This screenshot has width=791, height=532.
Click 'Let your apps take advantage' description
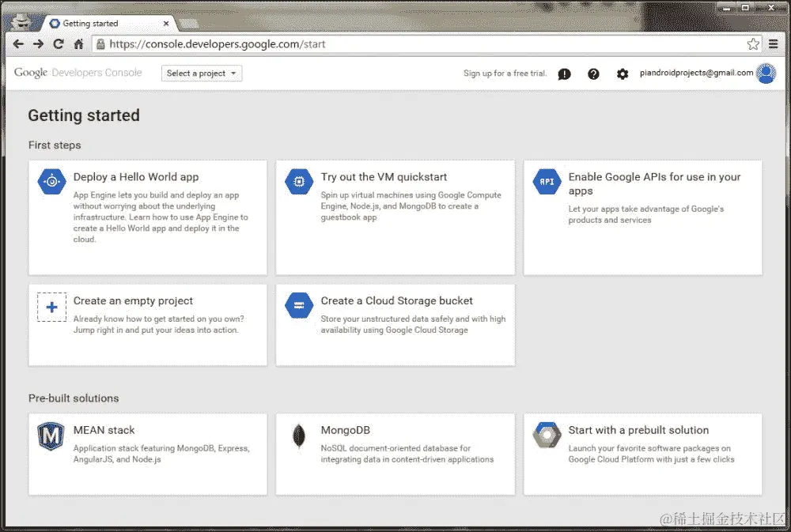tap(646, 214)
